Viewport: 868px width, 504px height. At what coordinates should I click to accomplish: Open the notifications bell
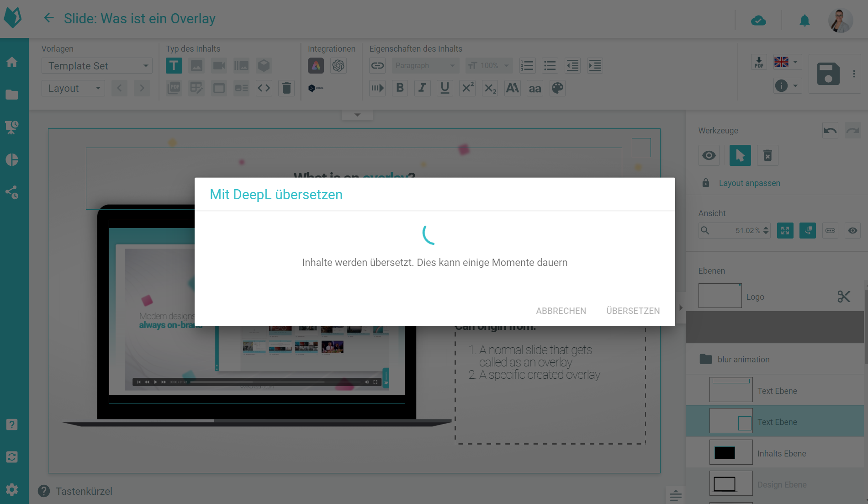click(804, 21)
